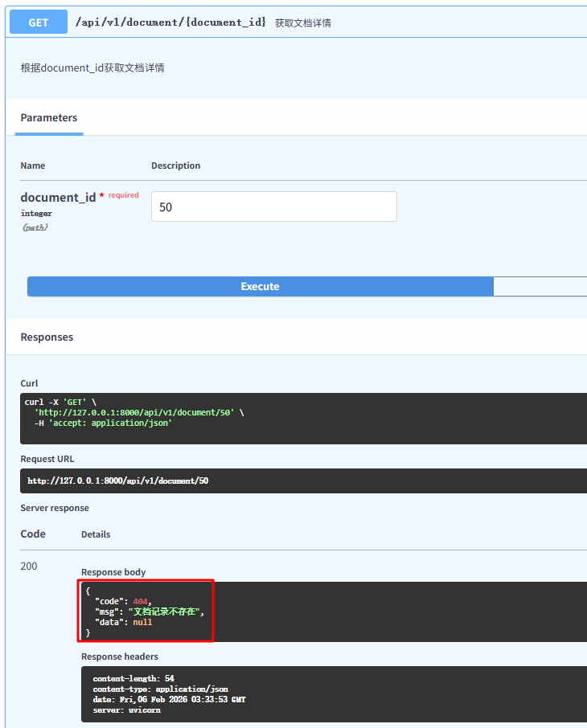This screenshot has height=728, width=587.
Task: Click the Description column header
Action: coord(175,166)
